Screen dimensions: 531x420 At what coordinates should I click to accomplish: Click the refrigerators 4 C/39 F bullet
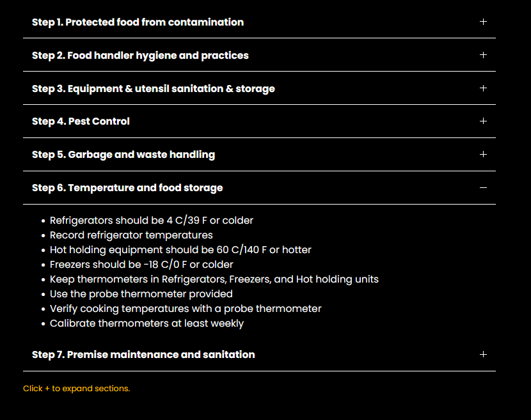point(152,221)
